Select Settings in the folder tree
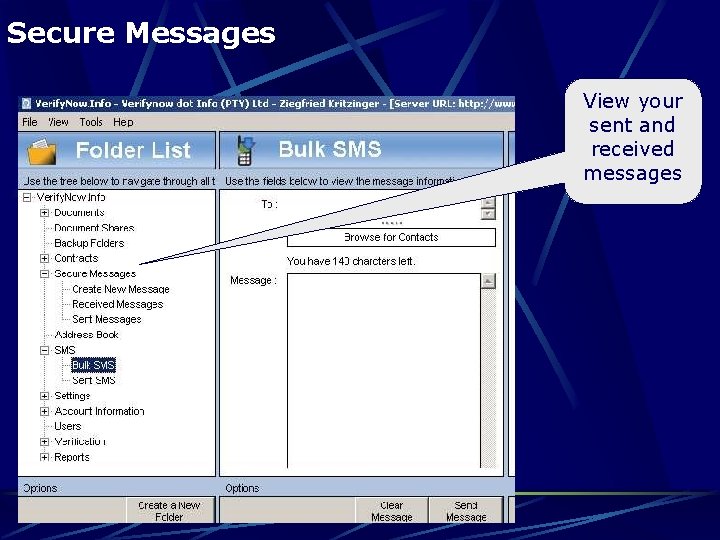The image size is (720, 540). click(72, 396)
